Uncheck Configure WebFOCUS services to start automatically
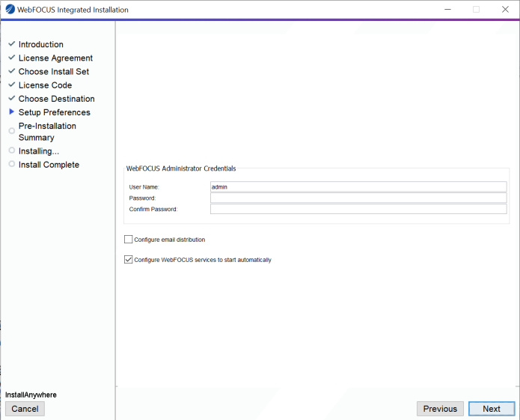 [129, 260]
